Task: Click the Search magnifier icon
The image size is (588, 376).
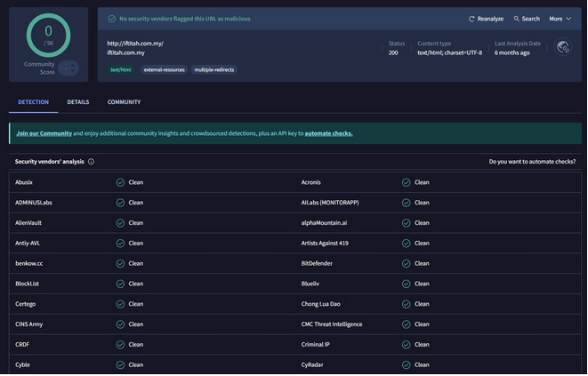Action: pyautogui.click(x=517, y=19)
